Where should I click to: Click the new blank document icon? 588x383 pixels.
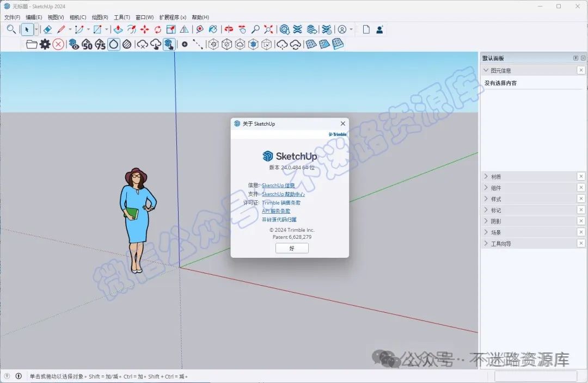[x=366, y=29]
